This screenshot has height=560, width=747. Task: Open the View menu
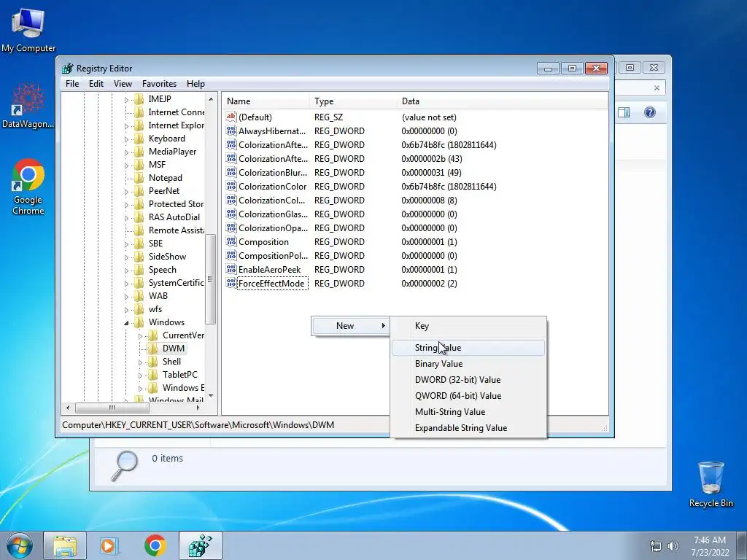click(x=123, y=84)
